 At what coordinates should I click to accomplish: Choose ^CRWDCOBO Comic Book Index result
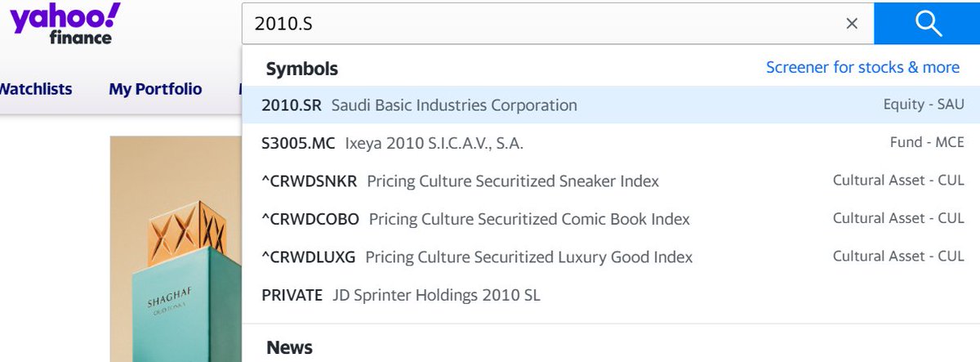475,219
